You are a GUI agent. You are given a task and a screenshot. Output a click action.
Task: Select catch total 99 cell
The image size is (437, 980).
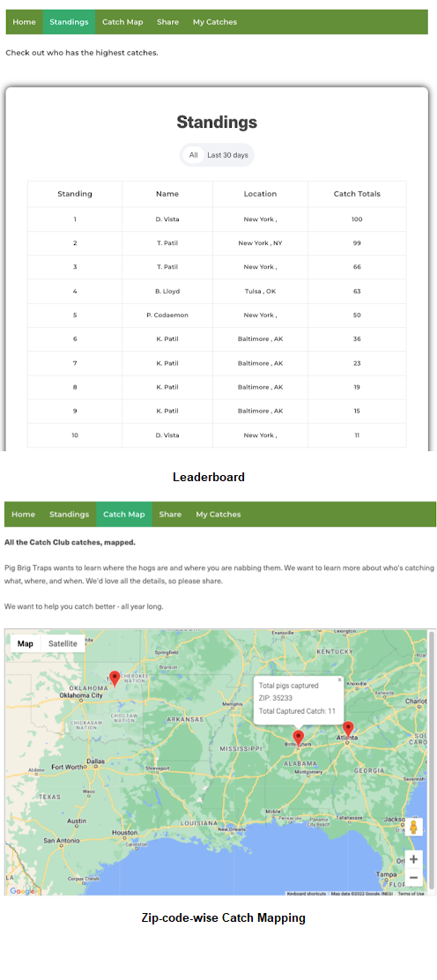(357, 243)
